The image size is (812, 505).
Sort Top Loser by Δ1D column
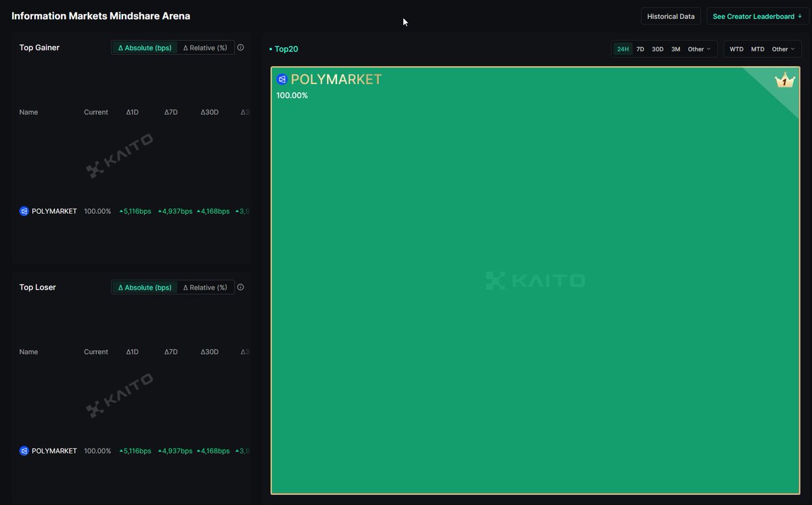tap(133, 352)
